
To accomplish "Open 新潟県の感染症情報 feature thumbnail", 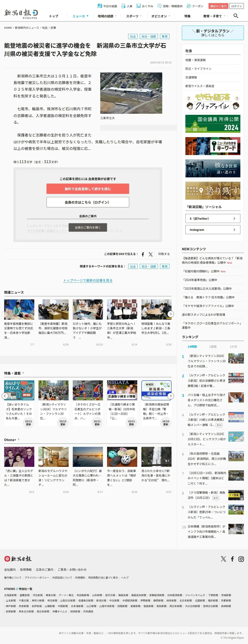I will (156, 390).
